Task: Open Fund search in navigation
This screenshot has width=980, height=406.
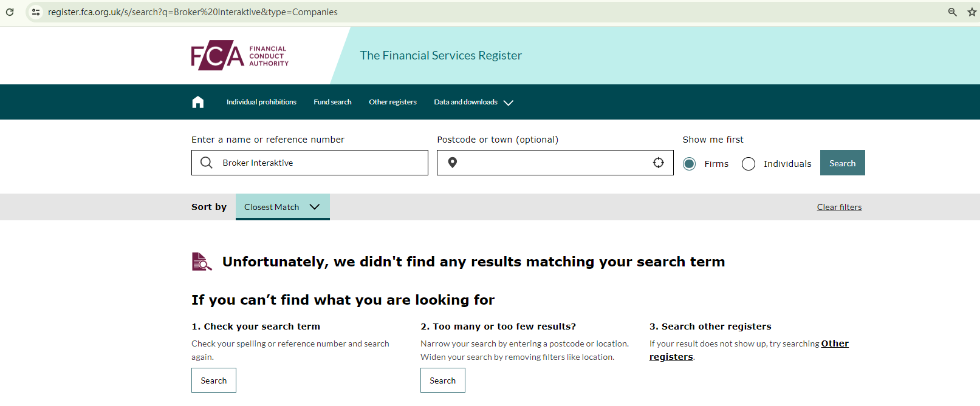Action: point(332,102)
